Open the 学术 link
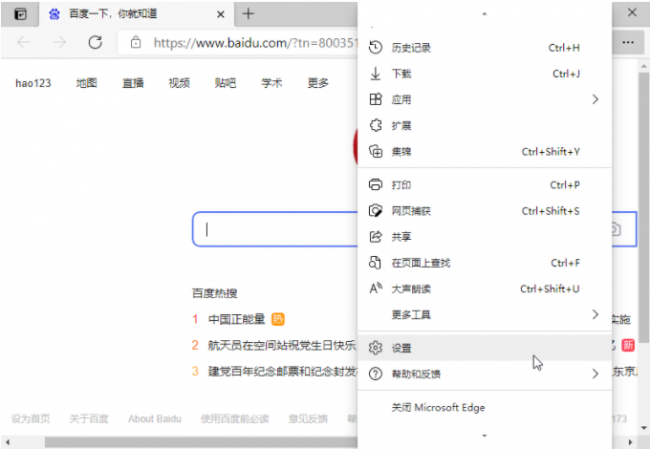The height and width of the screenshot is (449, 650). point(272,83)
